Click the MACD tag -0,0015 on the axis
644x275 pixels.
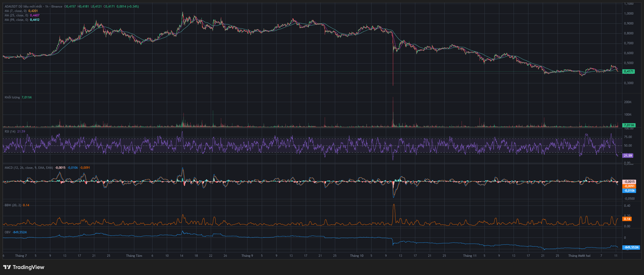pyautogui.click(x=629, y=181)
